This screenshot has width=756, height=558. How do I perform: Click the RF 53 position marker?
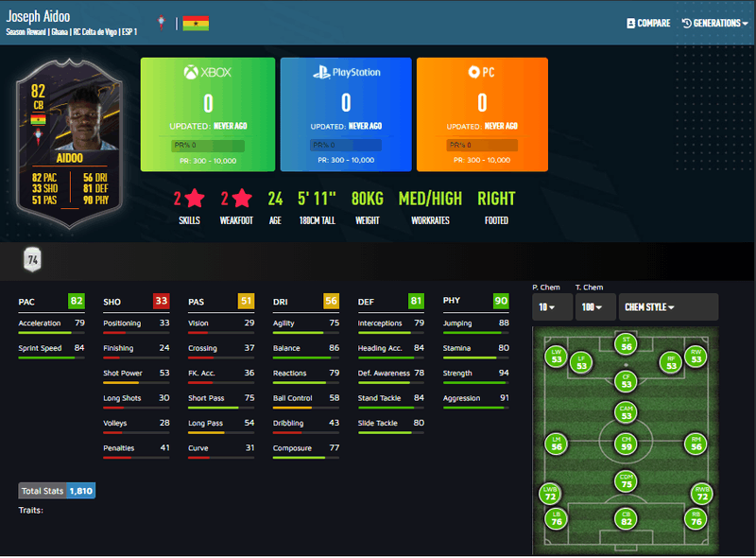(x=671, y=362)
